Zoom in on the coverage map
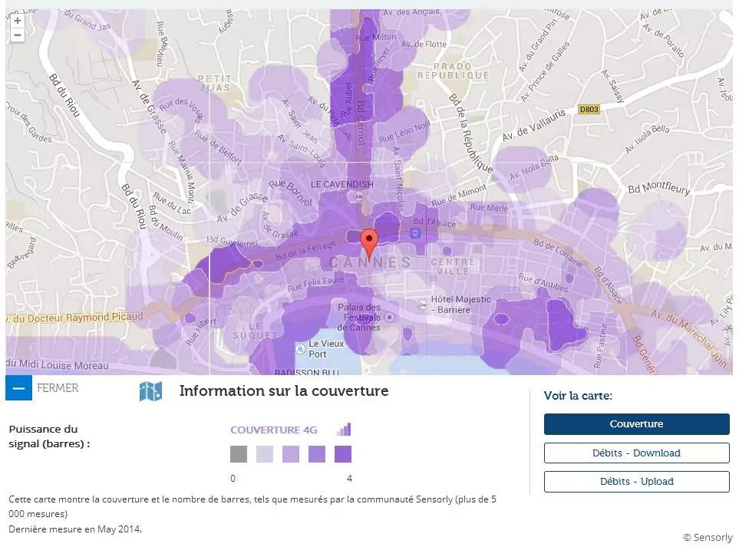The height and width of the screenshot is (560, 739). pyautogui.click(x=18, y=21)
